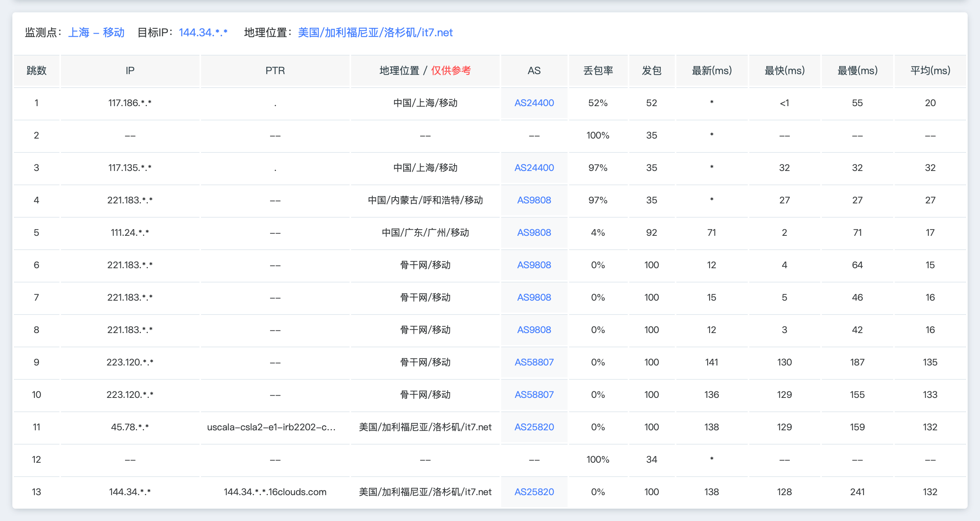Open AS24400 link in hop 3 row
The image size is (980, 521).
pyautogui.click(x=534, y=168)
